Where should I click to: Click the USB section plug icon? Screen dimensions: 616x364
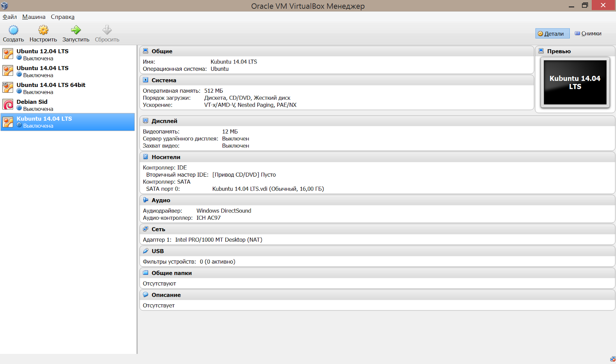click(146, 251)
